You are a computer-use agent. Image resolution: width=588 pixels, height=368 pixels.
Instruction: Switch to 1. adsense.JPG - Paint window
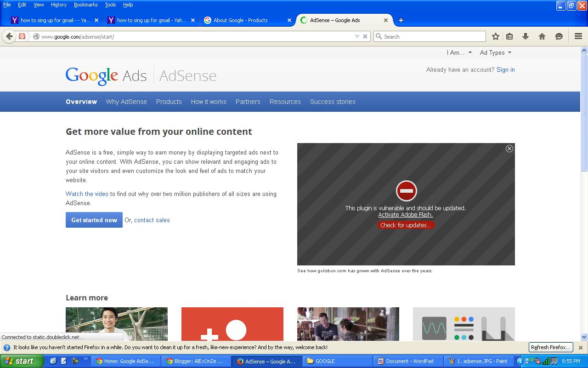point(478,361)
